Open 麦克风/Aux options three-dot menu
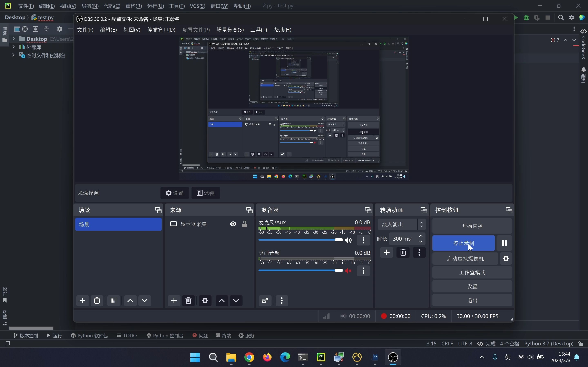 363,240
